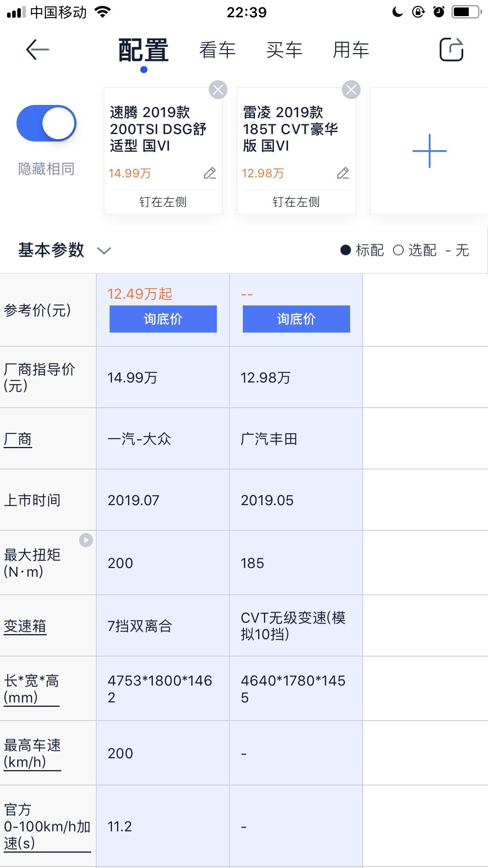Tap the 12.49万起 reference price
Viewport: 488px width, 868px height.
pyautogui.click(x=140, y=294)
